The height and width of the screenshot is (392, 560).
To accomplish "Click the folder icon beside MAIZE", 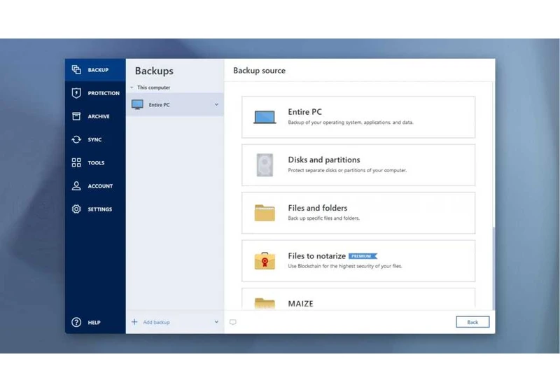I will click(x=265, y=303).
